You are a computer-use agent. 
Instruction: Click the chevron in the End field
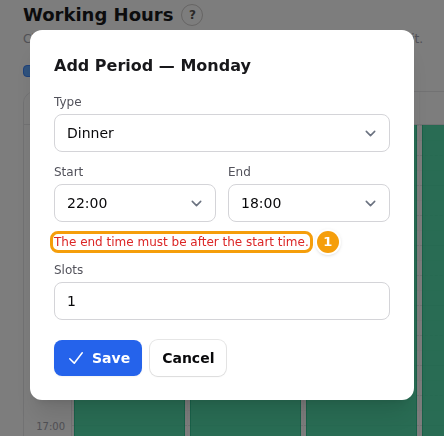tap(370, 203)
